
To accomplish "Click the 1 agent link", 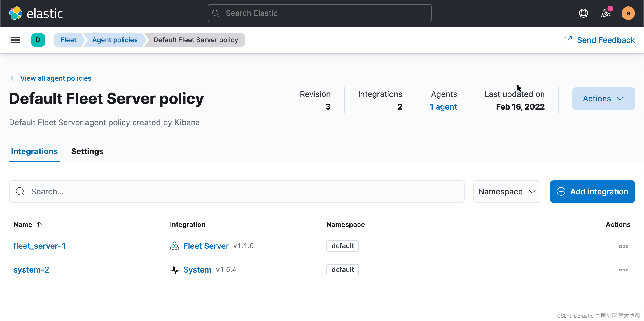I will point(443,106).
